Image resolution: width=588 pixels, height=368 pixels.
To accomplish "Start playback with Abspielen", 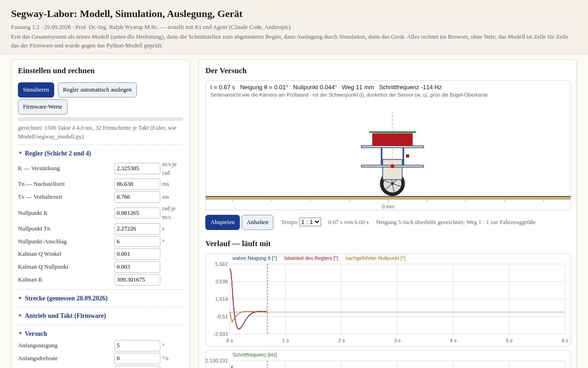I will pyautogui.click(x=222, y=222).
